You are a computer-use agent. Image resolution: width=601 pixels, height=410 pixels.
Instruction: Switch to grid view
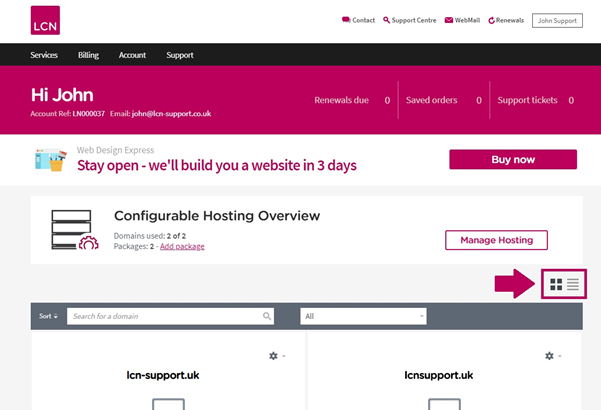click(x=556, y=284)
